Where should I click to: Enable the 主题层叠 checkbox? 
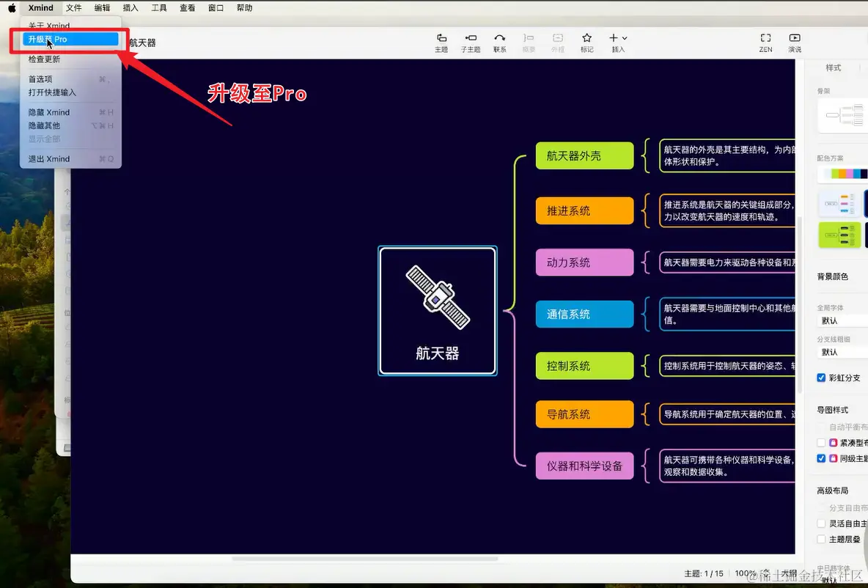pyautogui.click(x=821, y=540)
